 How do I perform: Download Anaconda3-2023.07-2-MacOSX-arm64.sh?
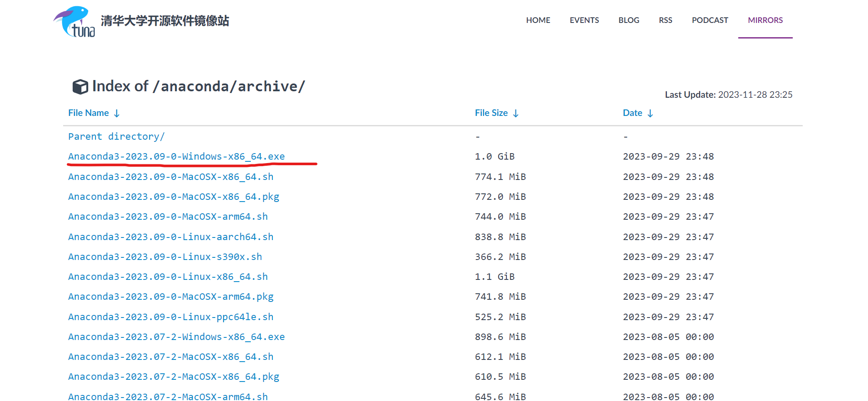pos(168,397)
